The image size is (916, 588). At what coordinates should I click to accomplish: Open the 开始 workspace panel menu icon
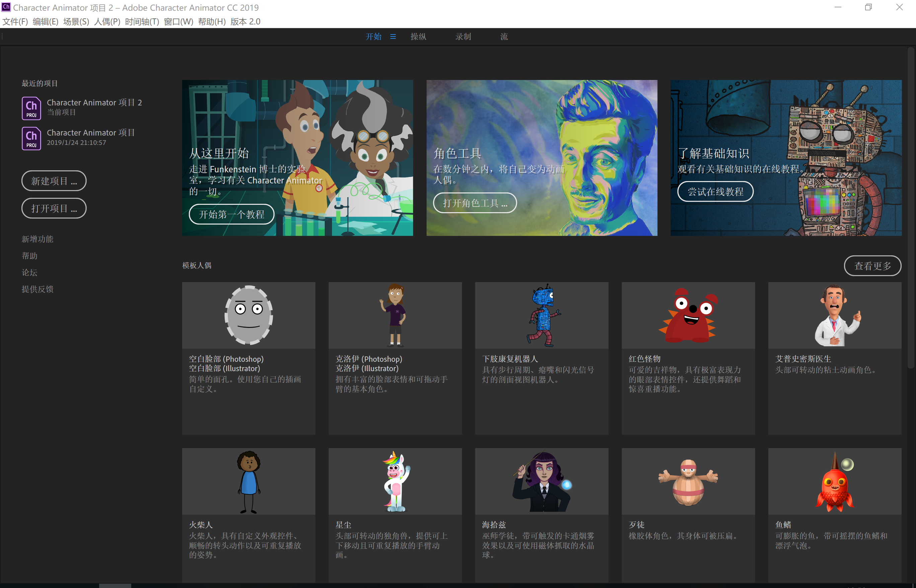[x=393, y=37]
